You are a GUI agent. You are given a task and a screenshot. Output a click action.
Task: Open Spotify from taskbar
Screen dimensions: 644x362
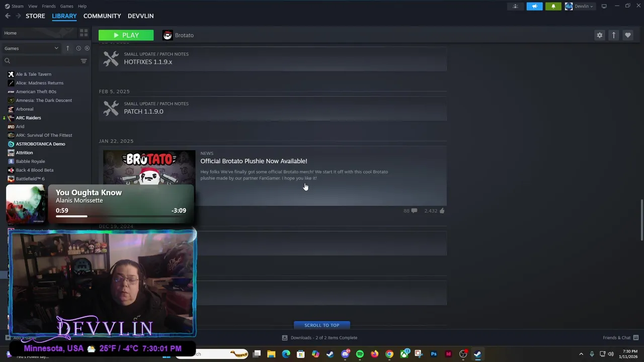coord(360,354)
